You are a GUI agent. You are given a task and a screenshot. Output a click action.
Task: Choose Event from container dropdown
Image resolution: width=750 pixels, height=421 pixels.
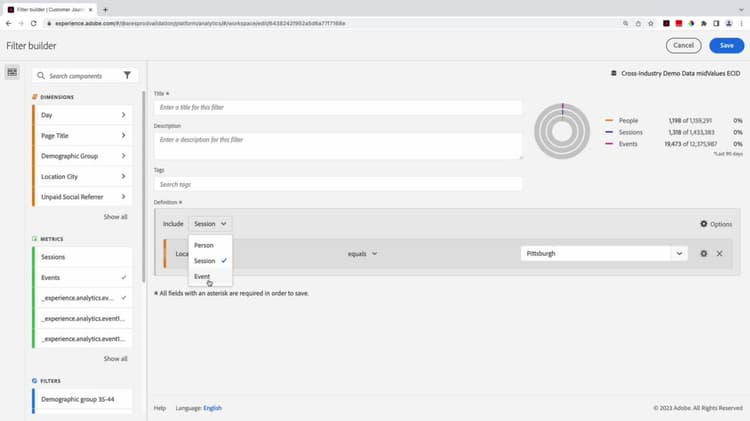tap(210, 276)
